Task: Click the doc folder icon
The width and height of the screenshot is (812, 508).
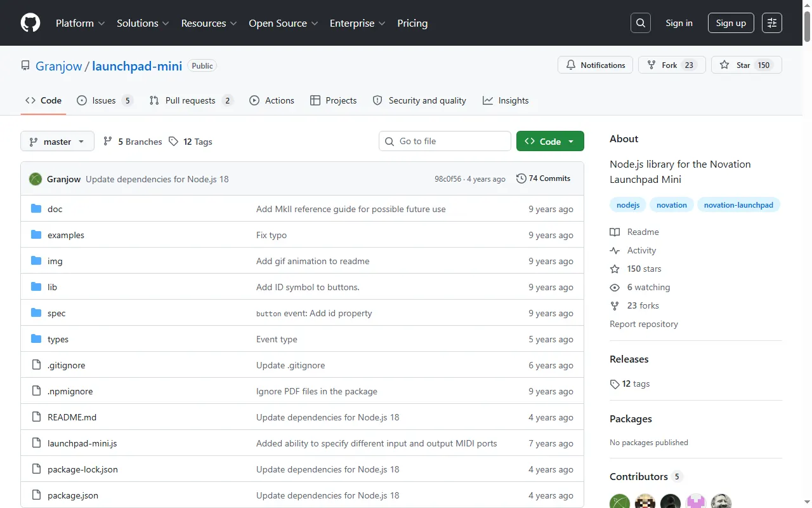Action: point(36,209)
